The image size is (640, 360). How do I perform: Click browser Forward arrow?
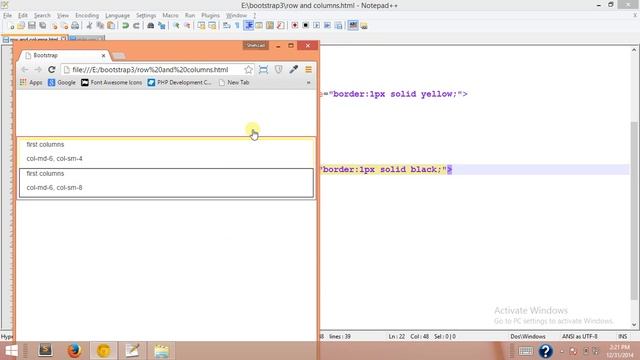(x=38, y=70)
